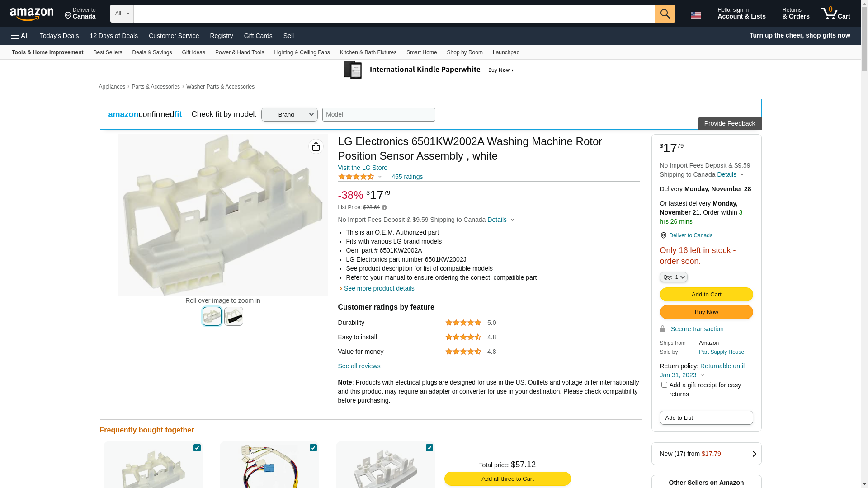Uncheck the wiring harness item checkbox
This screenshot has height=488, width=868.
coord(313,448)
